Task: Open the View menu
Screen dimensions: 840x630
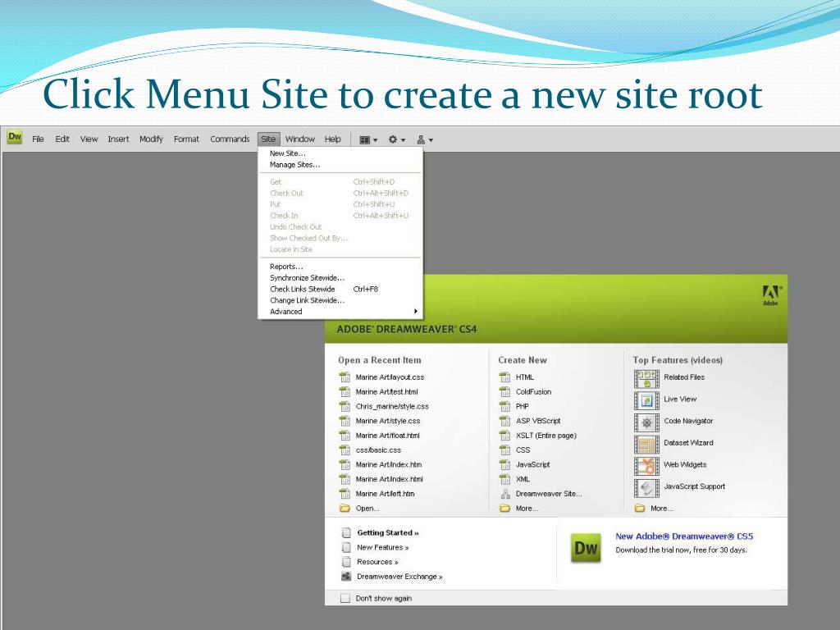Action: click(89, 139)
